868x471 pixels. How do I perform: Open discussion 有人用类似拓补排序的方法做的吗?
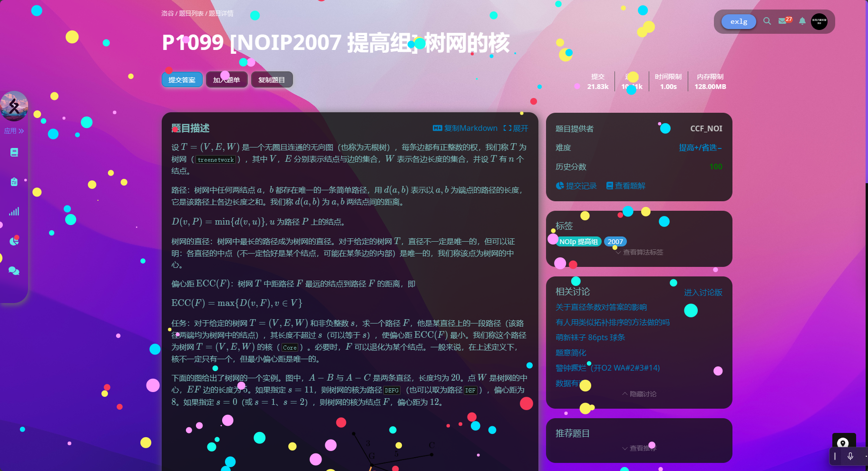click(x=613, y=323)
